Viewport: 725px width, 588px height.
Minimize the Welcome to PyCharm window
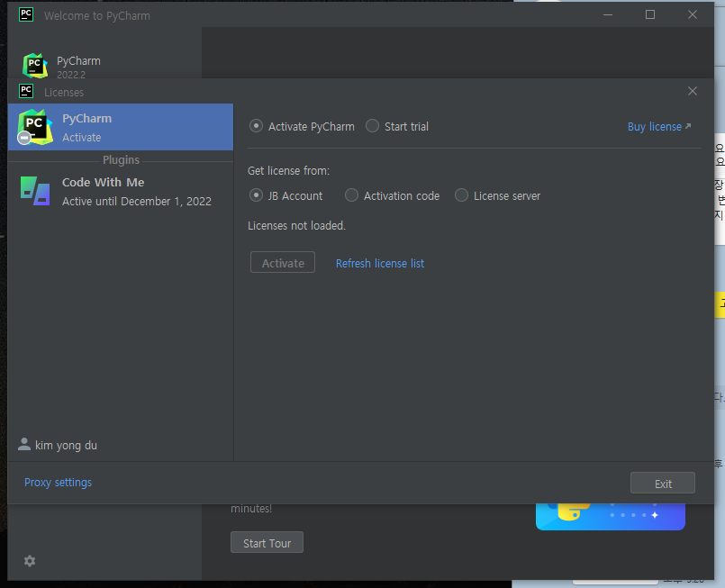[608, 14]
